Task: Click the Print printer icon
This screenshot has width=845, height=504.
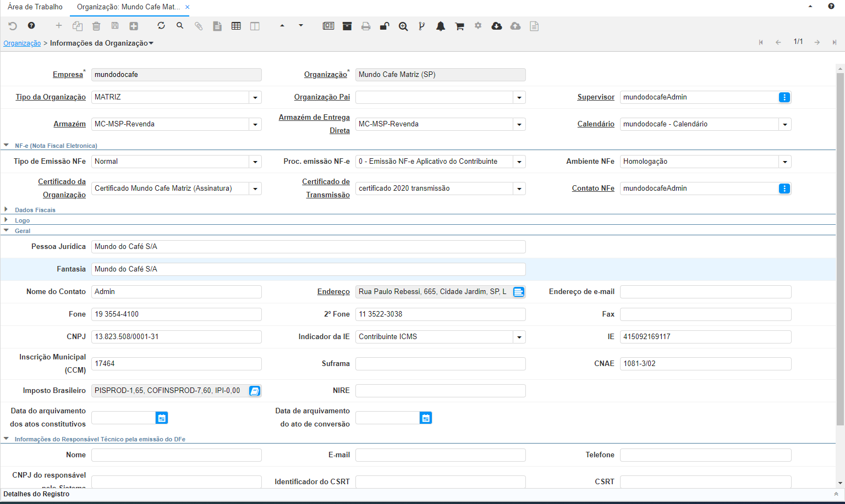Action: click(366, 26)
